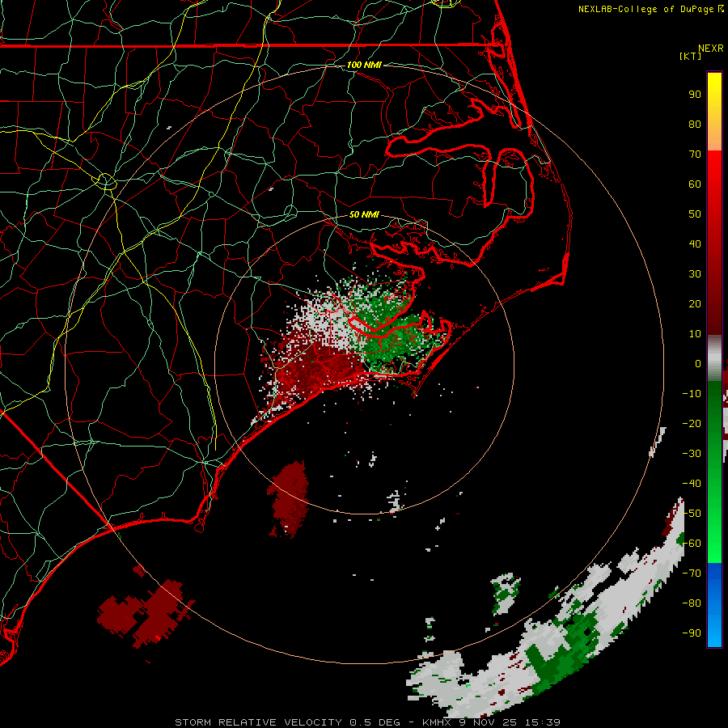This screenshot has height=728, width=728.
Task: Pick the bright green segment near -60
Action: pos(714,548)
